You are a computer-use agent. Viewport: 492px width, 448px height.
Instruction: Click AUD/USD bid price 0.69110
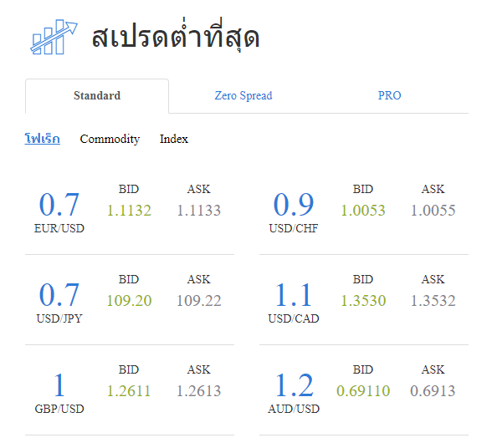pyautogui.click(x=363, y=391)
